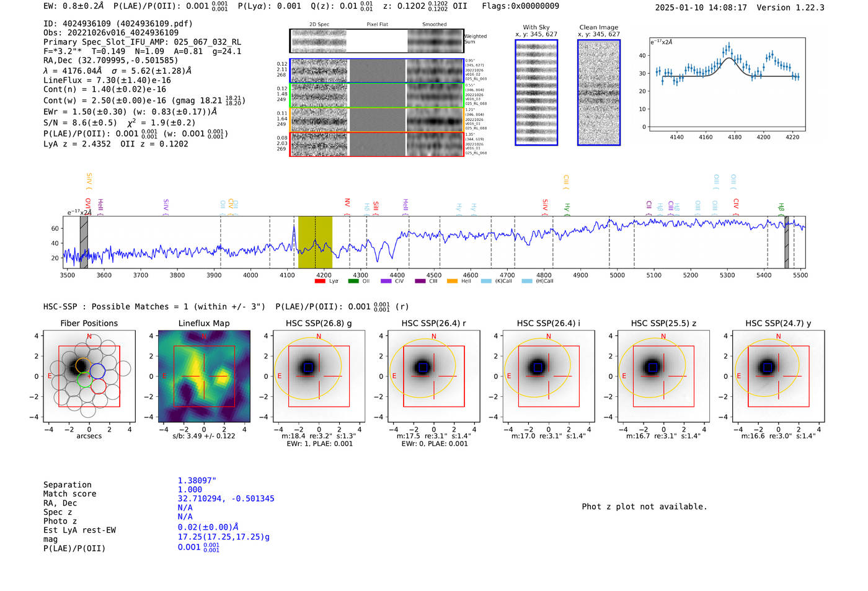Click the S/N = 8.6(±0.5) value
This screenshot has width=868, height=591.
tap(80, 123)
